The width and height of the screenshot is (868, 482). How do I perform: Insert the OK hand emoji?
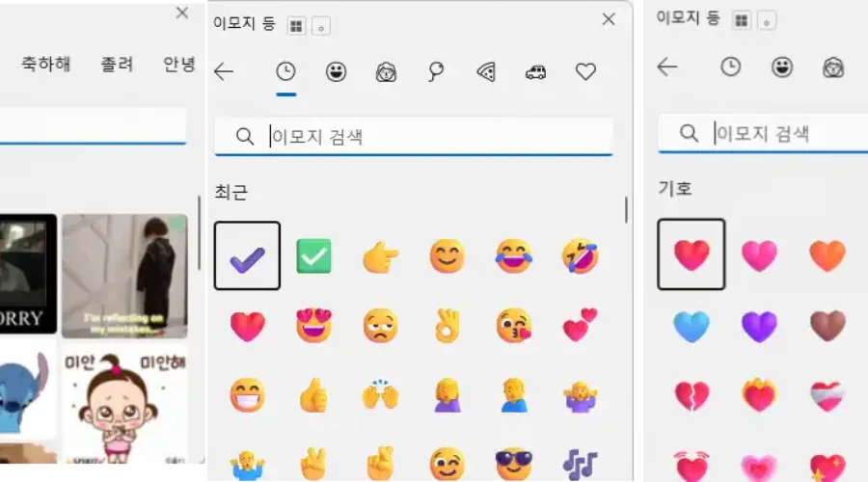[447, 326]
